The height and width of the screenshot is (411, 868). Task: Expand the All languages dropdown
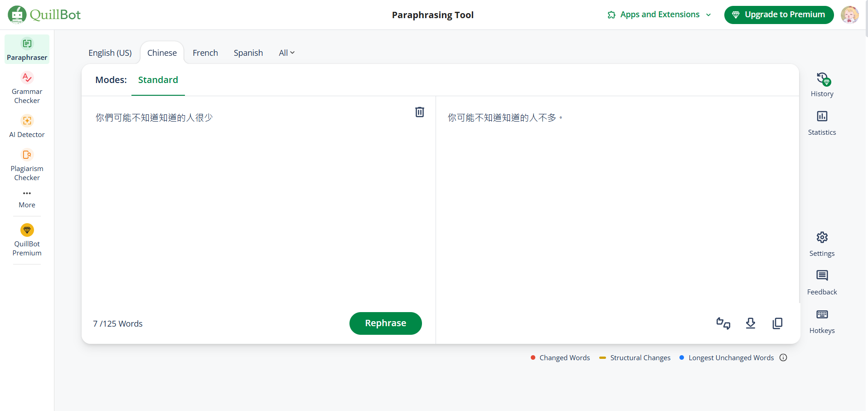[286, 53]
